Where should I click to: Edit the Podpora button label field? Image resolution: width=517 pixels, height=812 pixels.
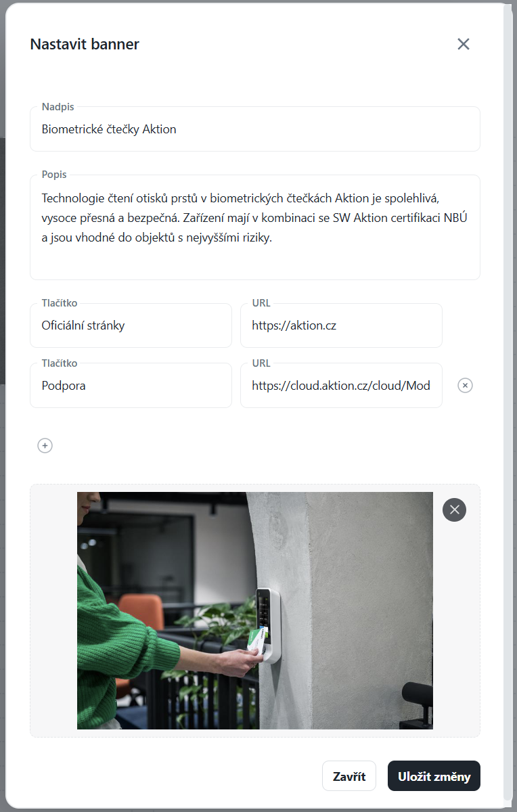click(131, 385)
